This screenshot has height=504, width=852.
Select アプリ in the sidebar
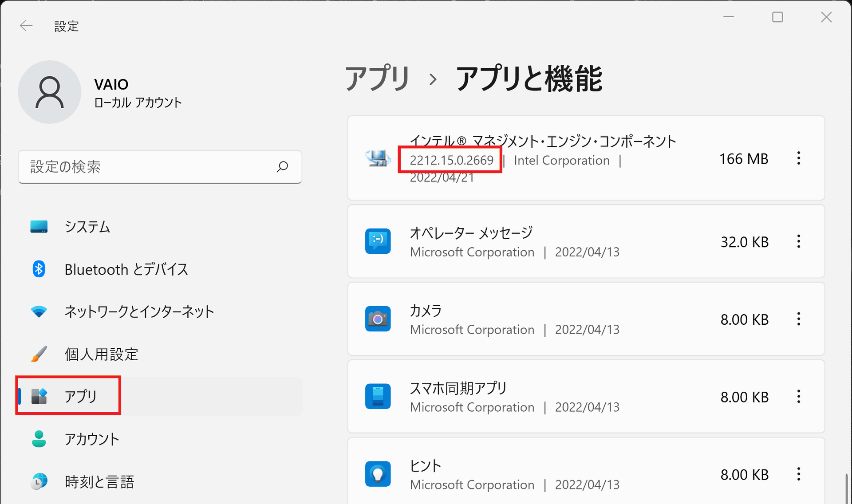pos(160,396)
